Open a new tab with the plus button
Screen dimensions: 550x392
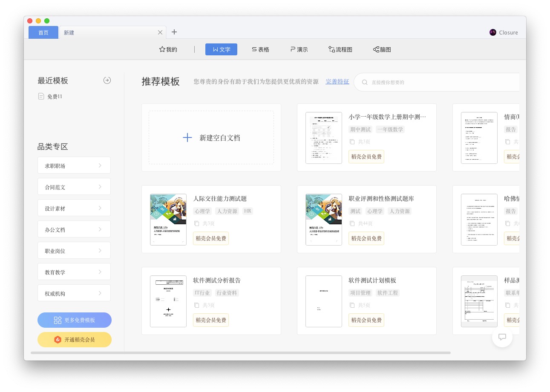[174, 32]
